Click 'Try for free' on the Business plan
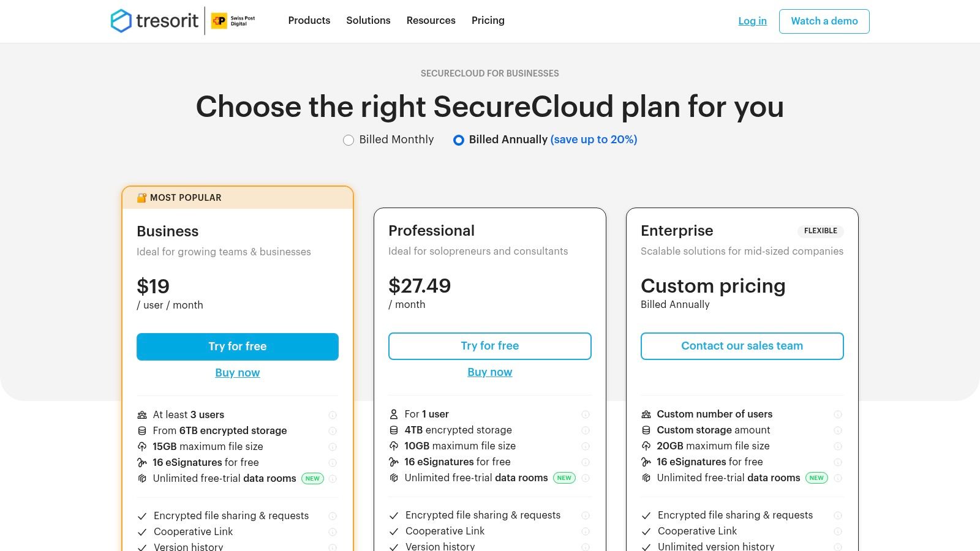Screen dimensions: 980x551 pyautogui.click(x=238, y=347)
